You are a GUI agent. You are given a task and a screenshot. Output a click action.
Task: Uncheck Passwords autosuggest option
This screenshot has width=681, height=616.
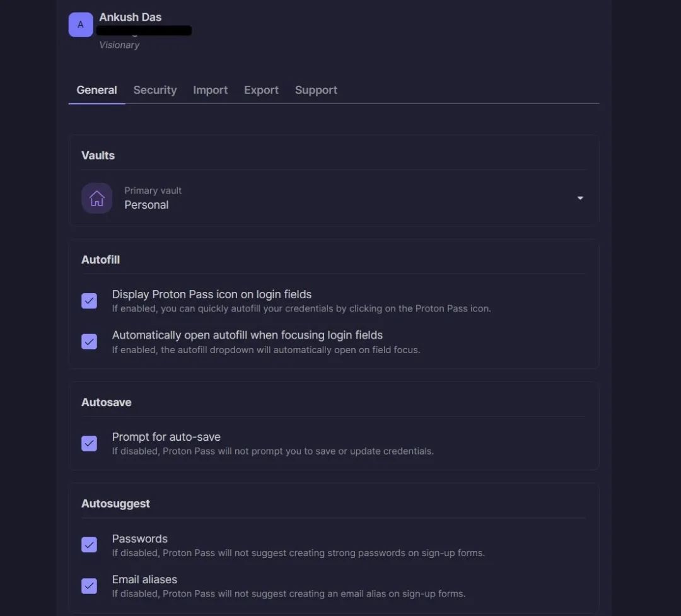tap(90, 545)
